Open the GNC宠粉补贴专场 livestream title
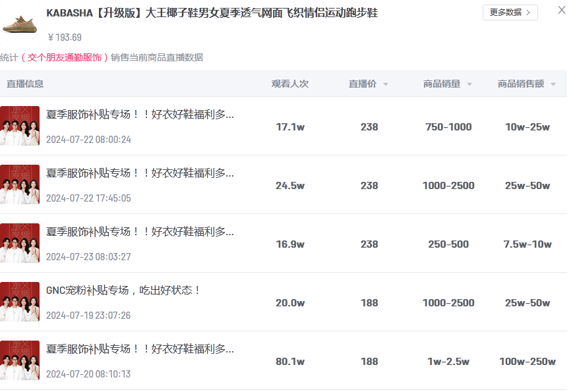 tap(123, 290)
